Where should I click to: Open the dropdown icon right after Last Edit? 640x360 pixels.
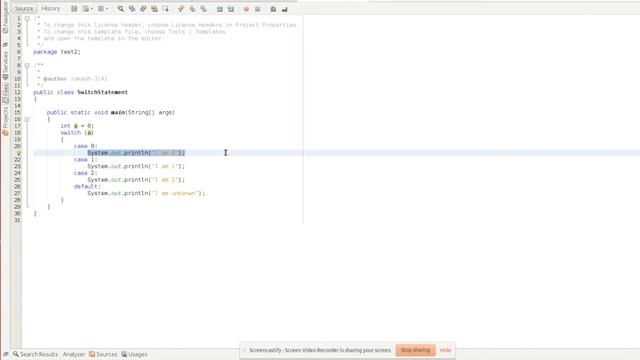tap(87, 9)
